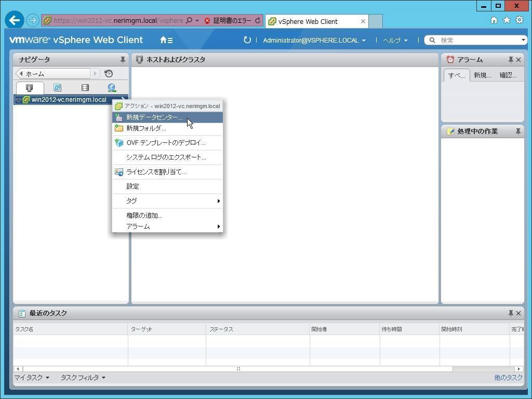Open the recent history clock icon in Navigator
This screenshot has height=399, width=532.
point(109,74)
